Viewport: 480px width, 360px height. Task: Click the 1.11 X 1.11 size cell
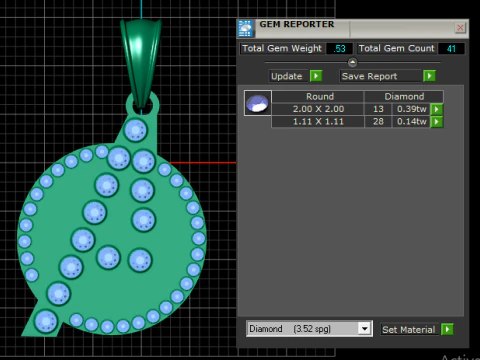click(318, 122)
